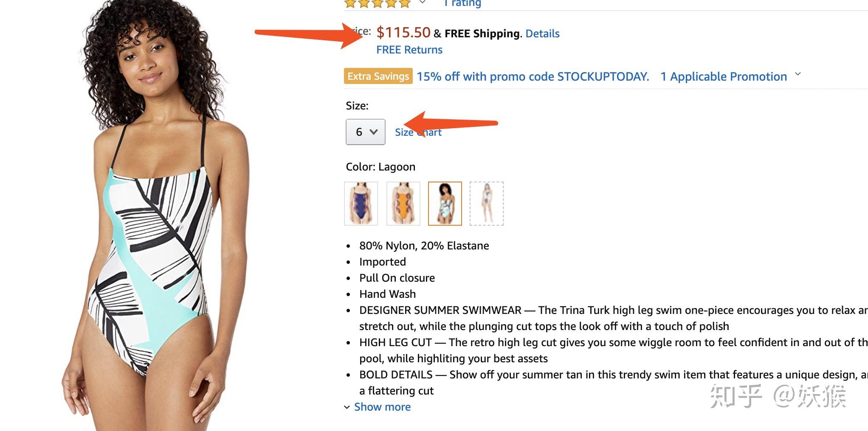
Task: Open the chevron beside the star rating
Action: (x=422, y=3)
